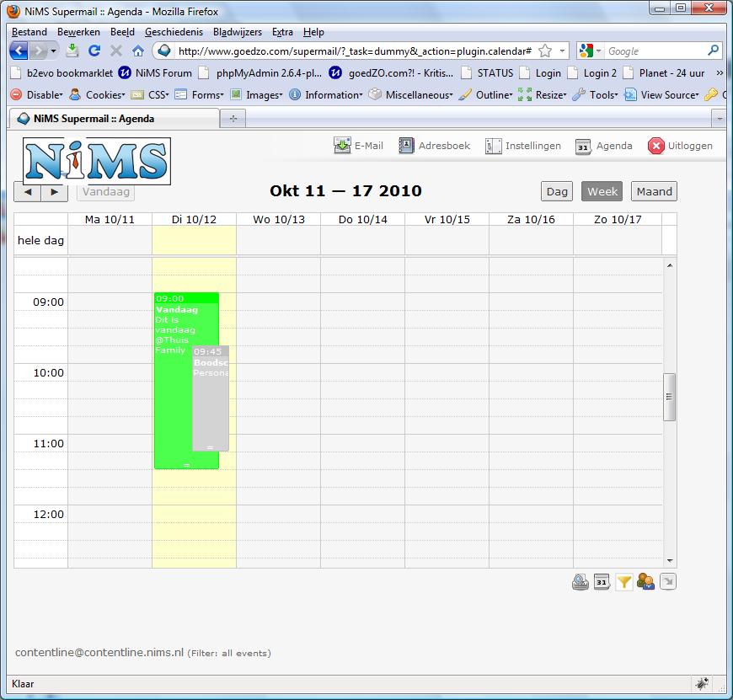Keep Week view selected
733x700 pixels.
(602, 191)
